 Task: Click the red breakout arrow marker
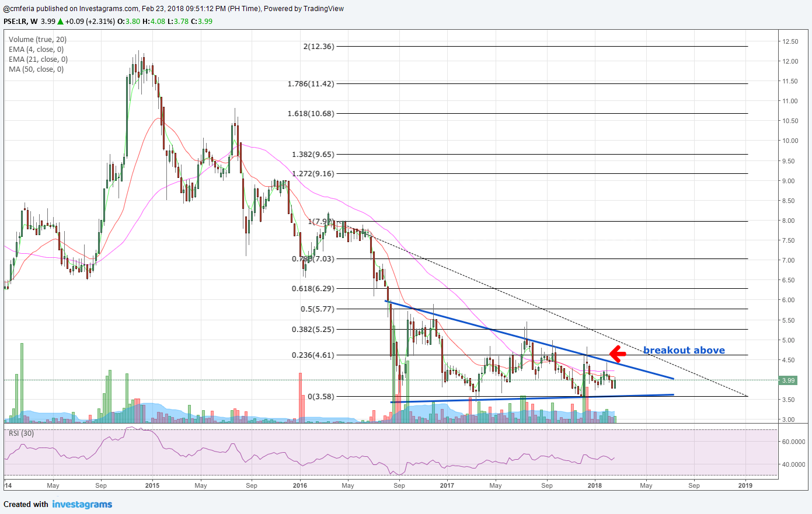(617, 354)
